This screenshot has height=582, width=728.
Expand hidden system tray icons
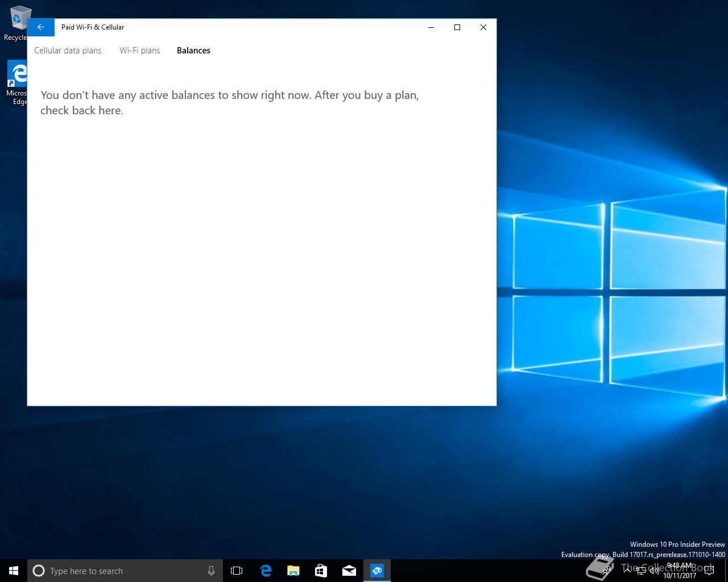click(627, 571)
